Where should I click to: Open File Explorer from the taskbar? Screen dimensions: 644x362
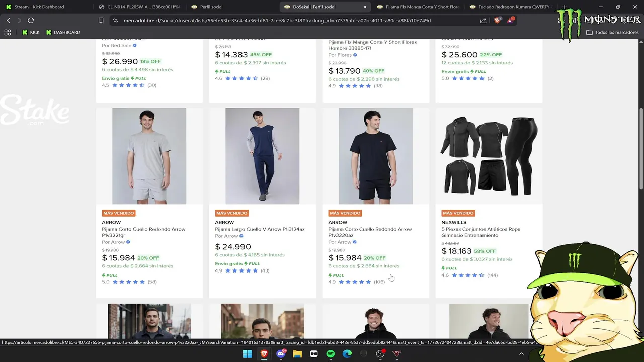pyautogui.click(x=297, y=354)
